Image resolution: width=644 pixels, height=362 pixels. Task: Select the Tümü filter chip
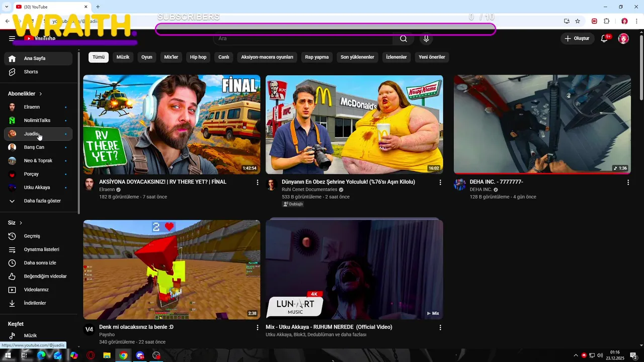[99, 57]
